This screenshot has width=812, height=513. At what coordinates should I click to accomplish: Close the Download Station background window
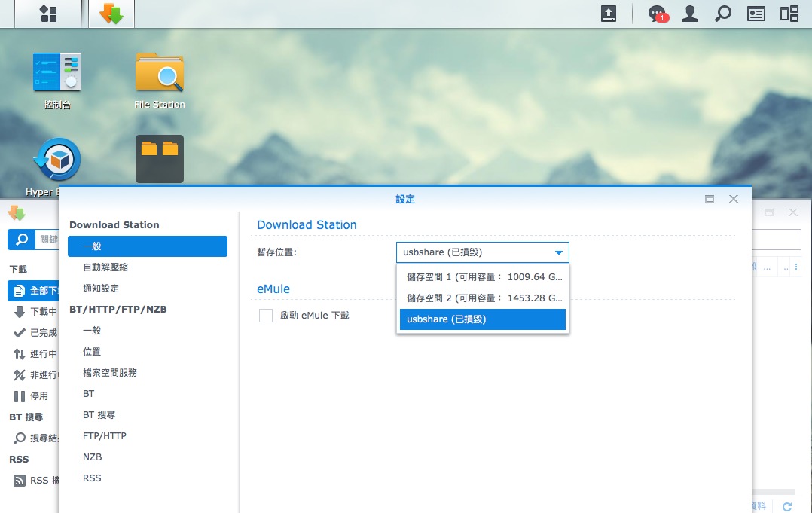click(x=793, y=212)
